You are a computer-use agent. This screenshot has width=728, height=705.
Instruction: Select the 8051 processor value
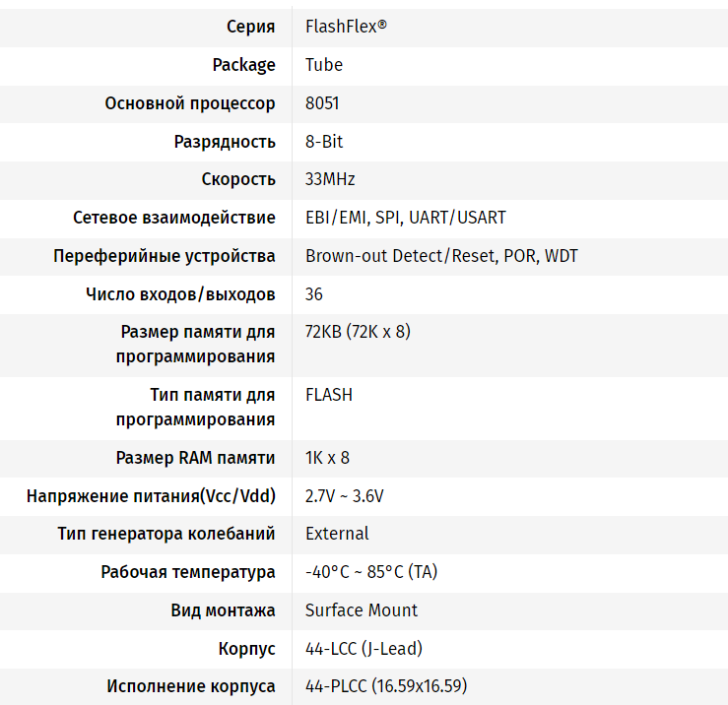click(322, 103)
